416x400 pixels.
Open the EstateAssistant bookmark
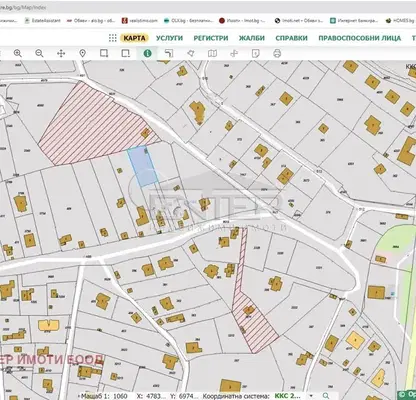[43, 21]
